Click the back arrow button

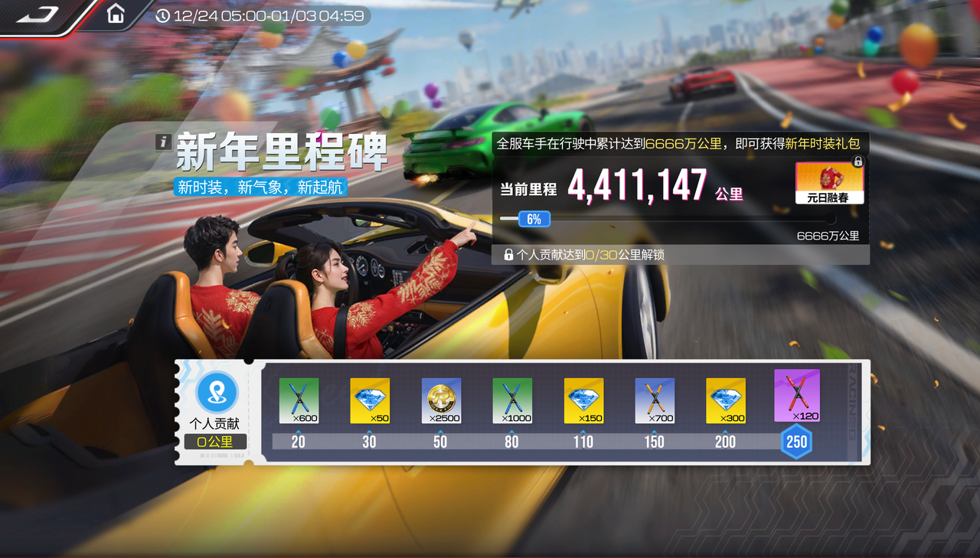point(38,15)
